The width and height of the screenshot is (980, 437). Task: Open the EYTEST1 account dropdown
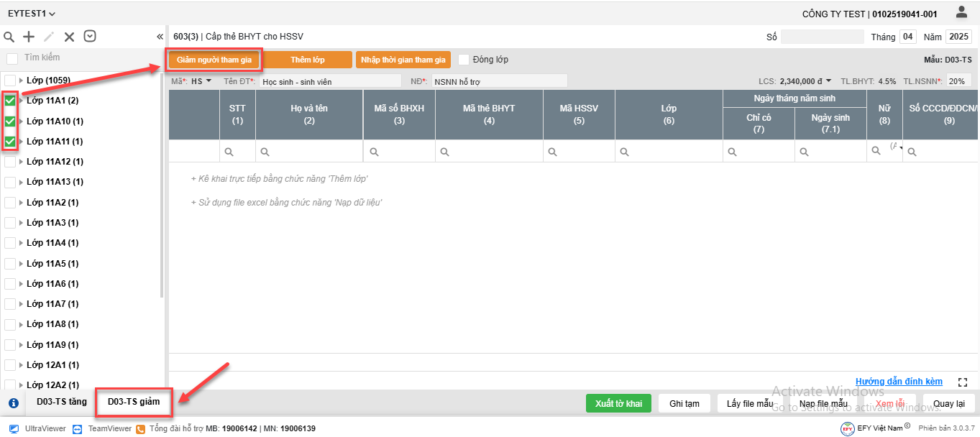[x=32, y=14]
